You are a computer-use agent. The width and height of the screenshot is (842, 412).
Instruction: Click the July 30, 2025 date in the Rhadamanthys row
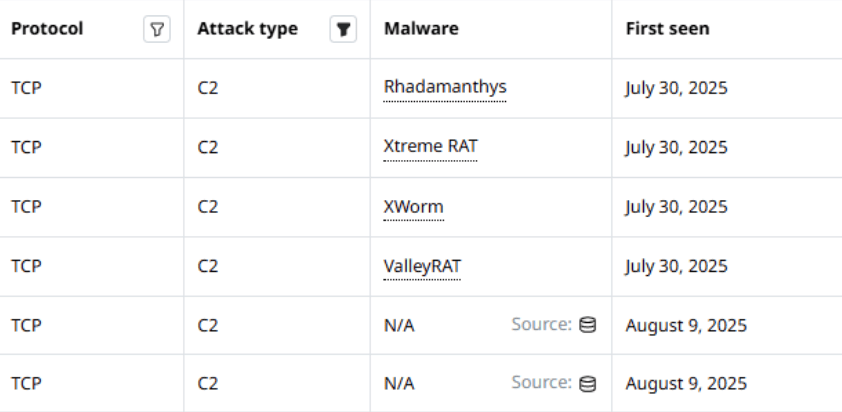676,88
